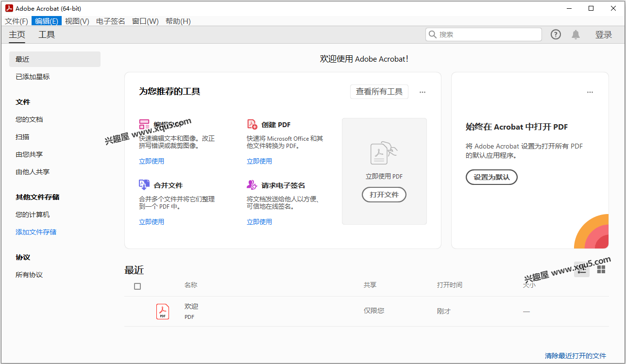
Task: Tick the select-all checkbox in recent list
Action: [x=137, y=286]
